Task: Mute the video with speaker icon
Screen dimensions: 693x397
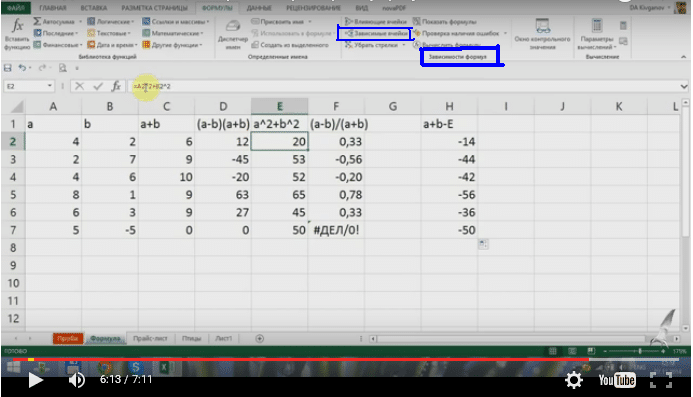Action: coord(76,380)
